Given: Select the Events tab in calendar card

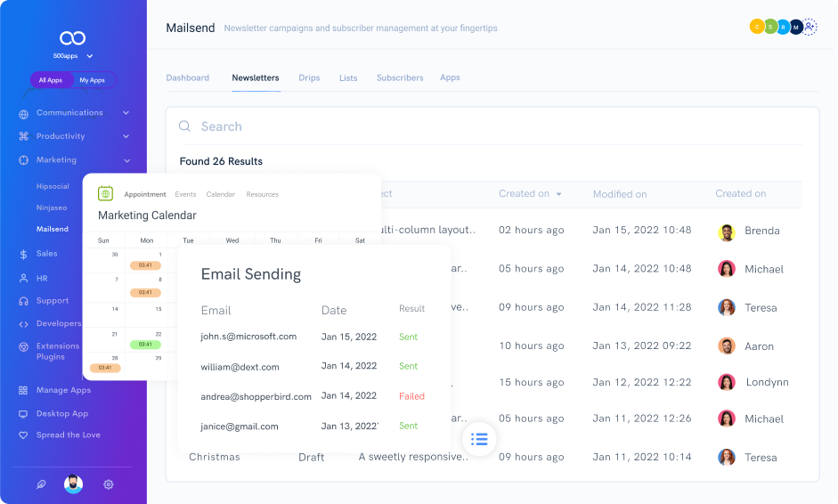Looking at the screenshot, I should click(185, 194).
